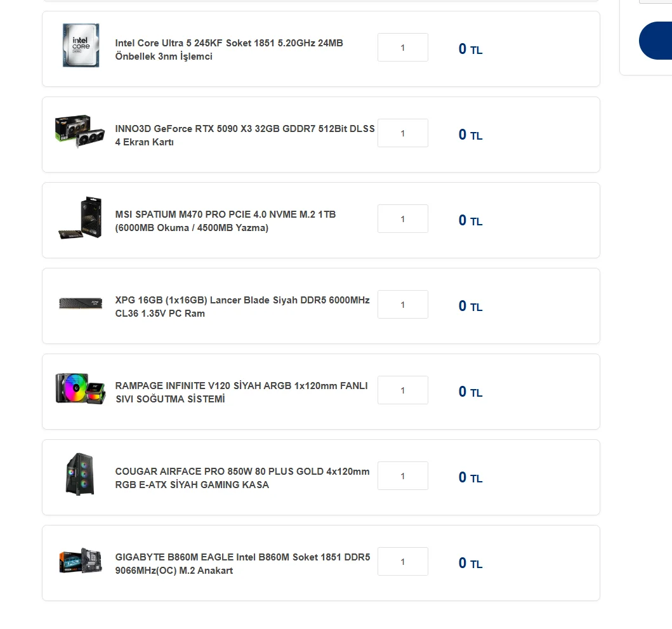
Task: Focus the quantity field for COUGAR case
Action: [x=403, y=476]
